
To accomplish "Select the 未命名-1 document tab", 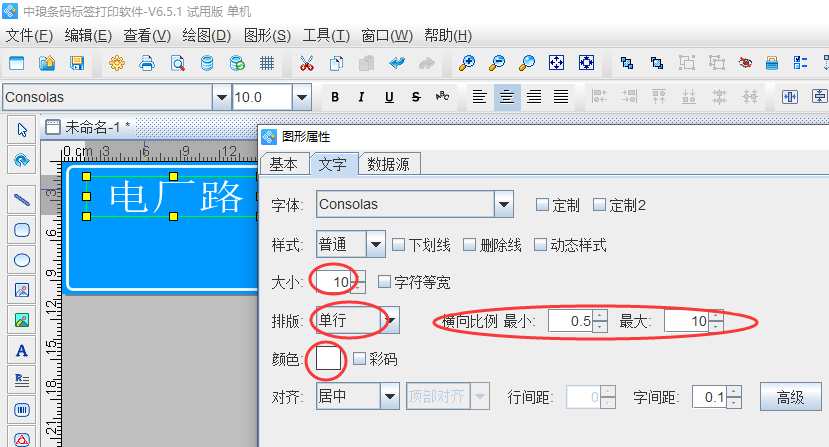I will point(88,127).
